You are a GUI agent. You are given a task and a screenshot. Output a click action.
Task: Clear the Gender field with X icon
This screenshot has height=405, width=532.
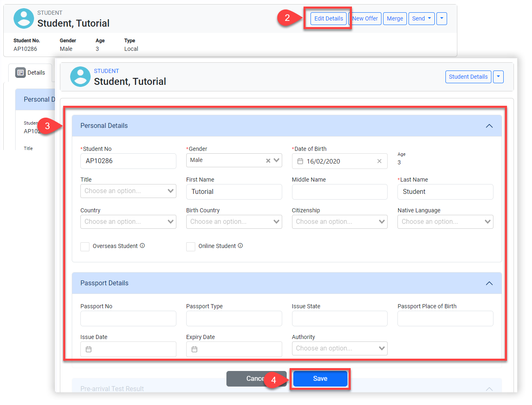268,161
